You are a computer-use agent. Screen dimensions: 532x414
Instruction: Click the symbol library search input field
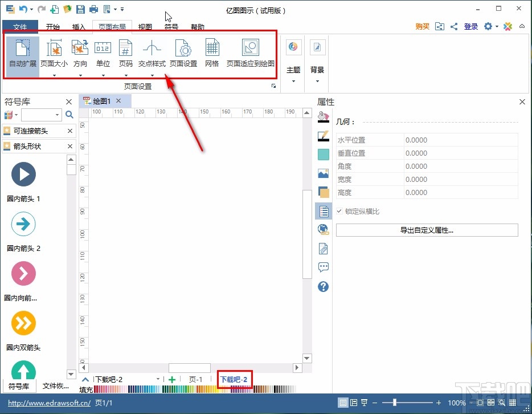coord(38,115)
